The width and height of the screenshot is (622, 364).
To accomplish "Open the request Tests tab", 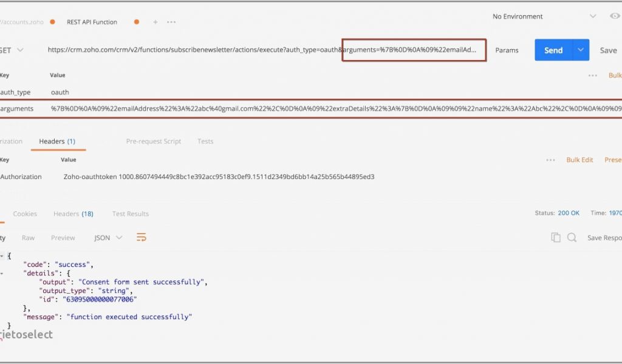I will pyautogui.click(x=205, y=141).
